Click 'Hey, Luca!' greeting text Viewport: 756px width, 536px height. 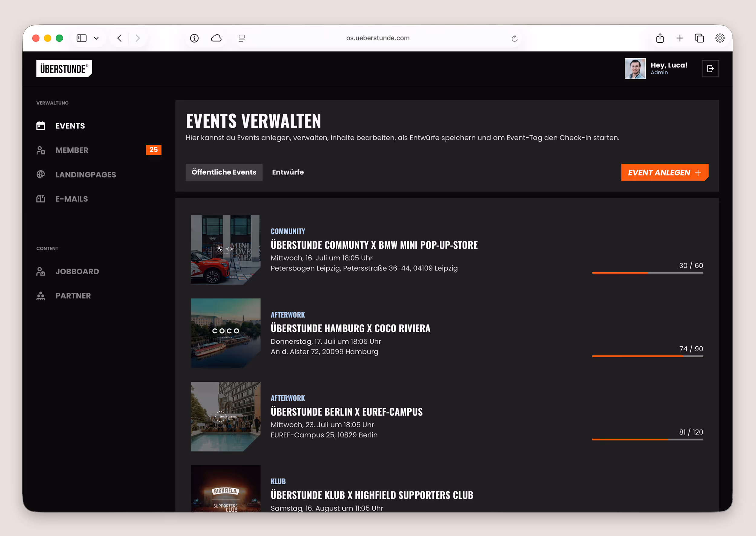tap(669, 65)
